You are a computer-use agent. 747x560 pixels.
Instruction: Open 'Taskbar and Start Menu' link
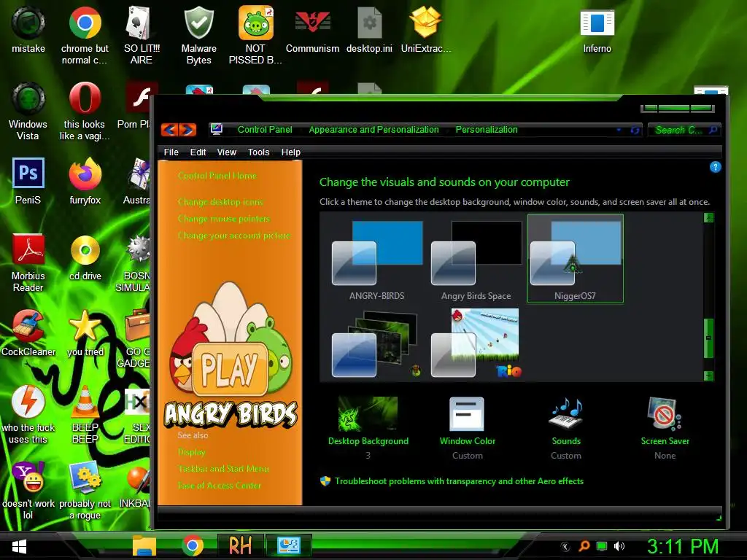pos(223,469)
